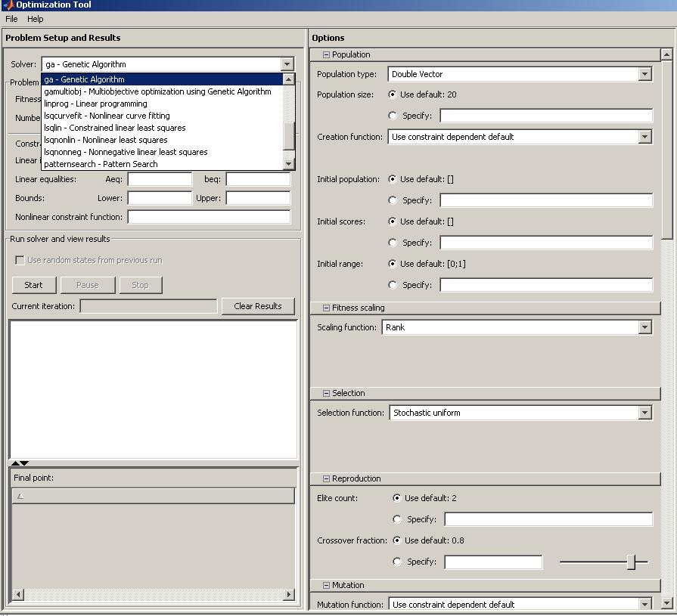Choose patternsearch - Pattern Search solver

click(162, 164)
